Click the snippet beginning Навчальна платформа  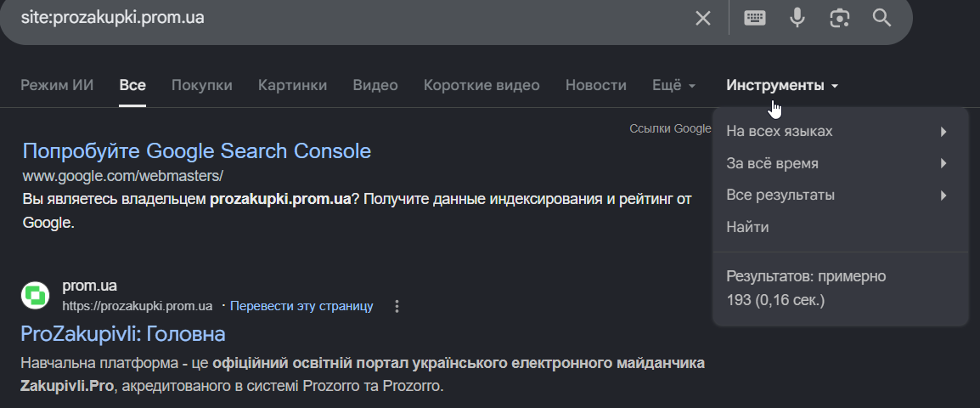pyautogui.click(x=363, y=374)
